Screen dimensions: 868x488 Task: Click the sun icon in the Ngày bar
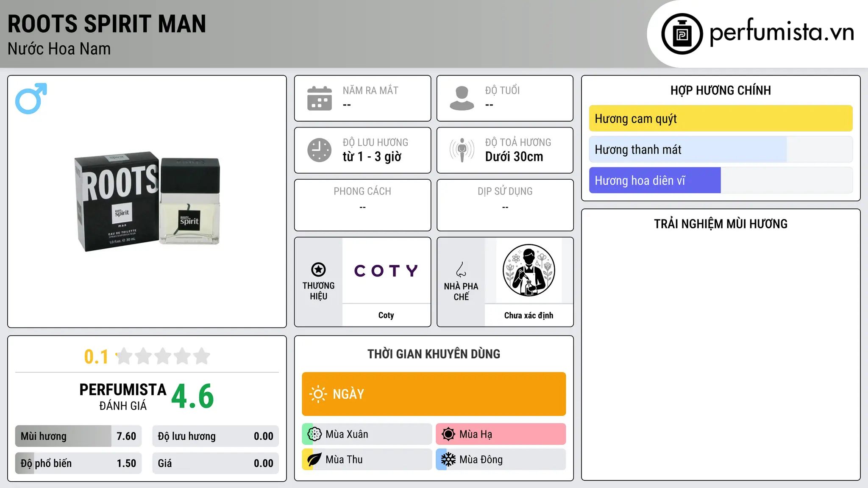(318, 394)
